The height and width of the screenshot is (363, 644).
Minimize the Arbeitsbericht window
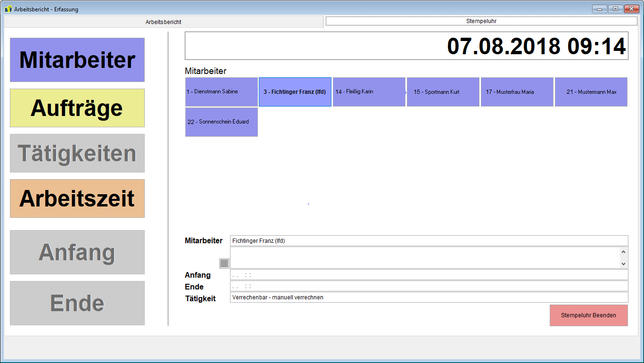click(x=600, y=8)
